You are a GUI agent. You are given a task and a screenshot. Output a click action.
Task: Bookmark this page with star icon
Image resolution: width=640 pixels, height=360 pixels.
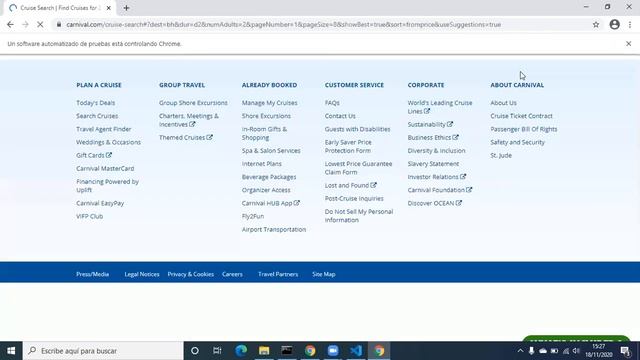tap(596, 24)
